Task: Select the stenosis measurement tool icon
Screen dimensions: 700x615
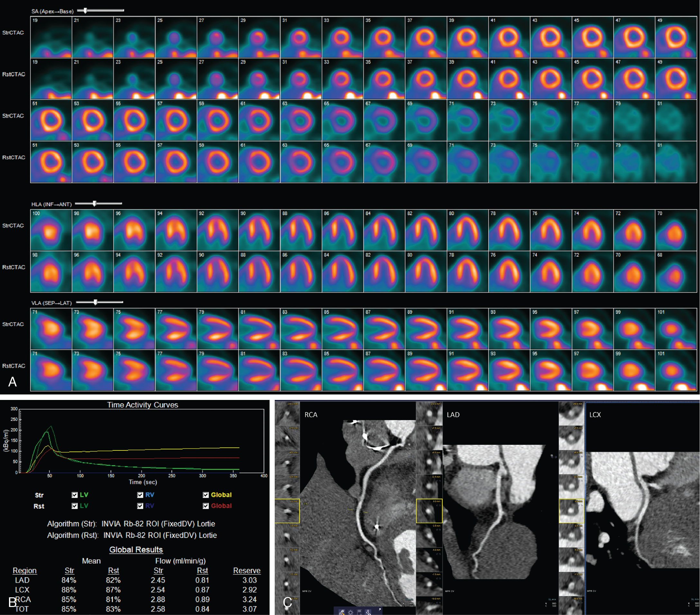Action: pyautogui.click(x=368, y=613)
